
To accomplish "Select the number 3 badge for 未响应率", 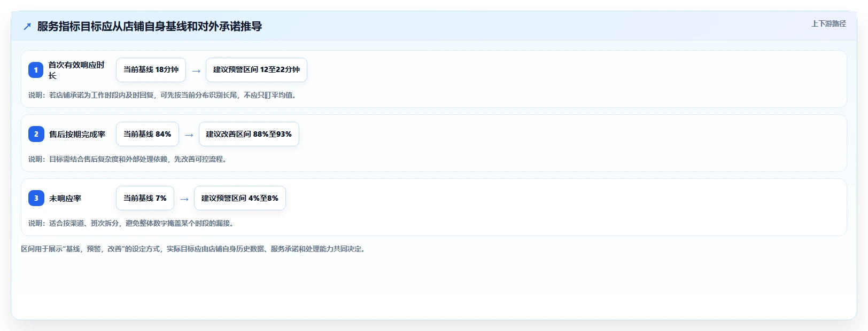I will [x=36, y=198].
